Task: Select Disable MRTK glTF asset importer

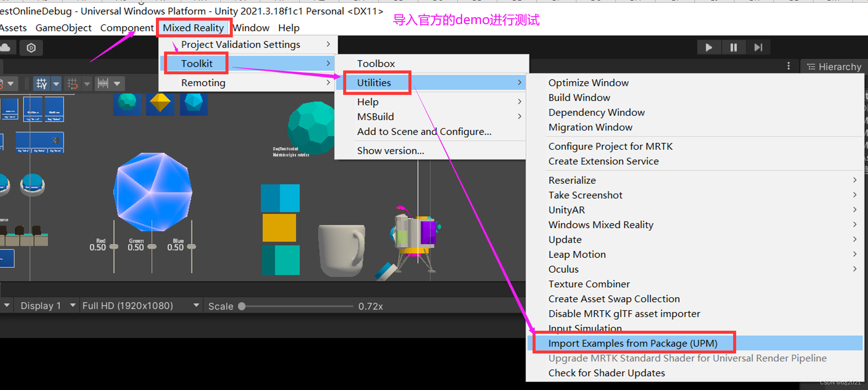Action: click(695, 314)
